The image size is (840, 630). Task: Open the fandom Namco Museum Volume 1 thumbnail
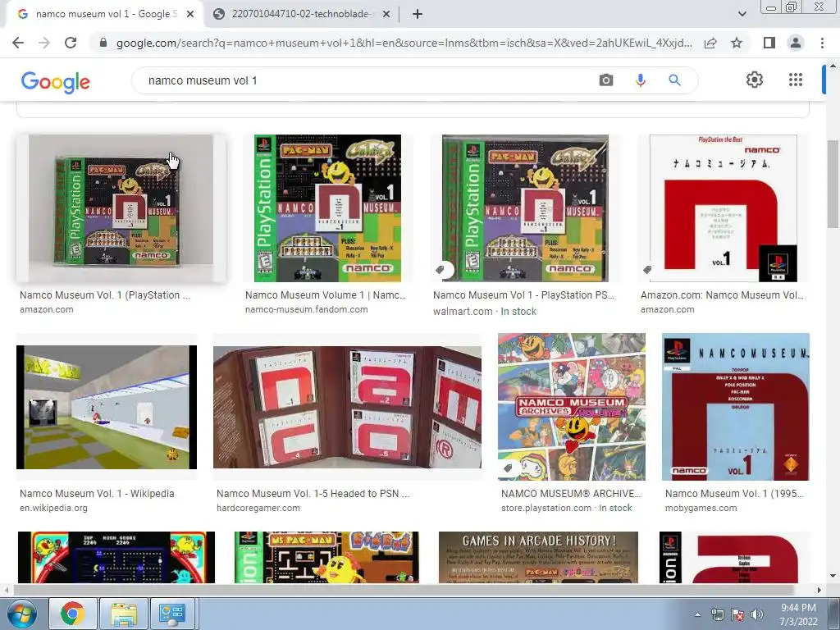pyautogui.click(x=327, y=208)
